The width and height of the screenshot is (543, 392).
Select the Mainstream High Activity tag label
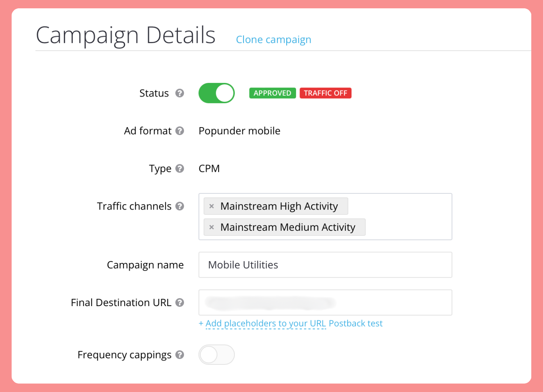point(279,206)
